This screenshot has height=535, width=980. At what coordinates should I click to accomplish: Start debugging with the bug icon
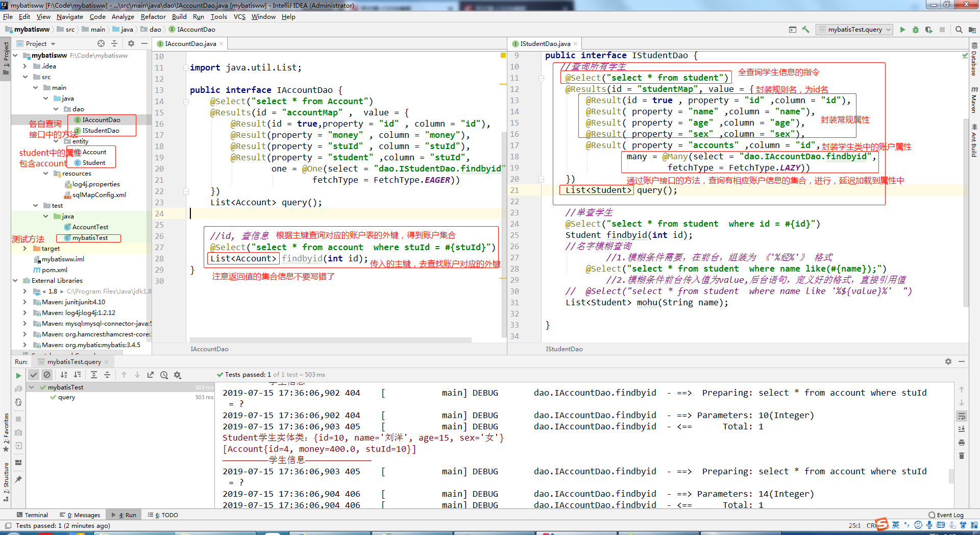tap(916, 30)
